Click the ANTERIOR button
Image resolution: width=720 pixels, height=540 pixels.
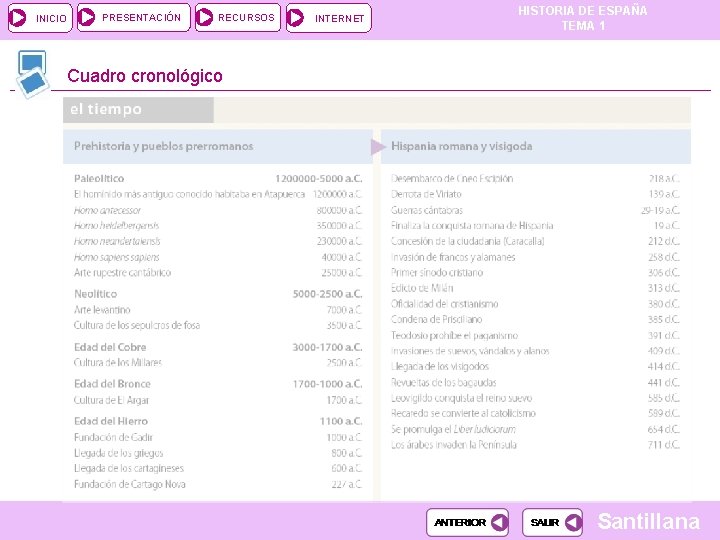point(467,523)
